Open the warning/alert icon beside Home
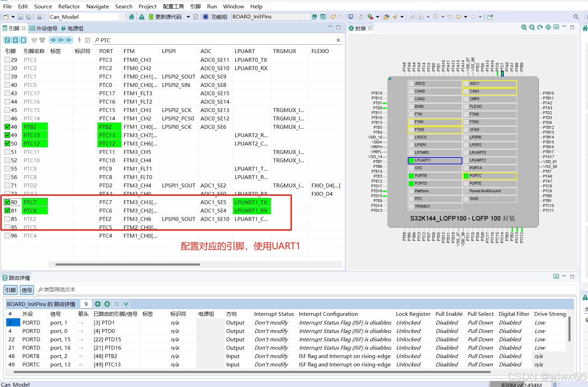Screen dimensions: 588x387 (x=141, y=16)
